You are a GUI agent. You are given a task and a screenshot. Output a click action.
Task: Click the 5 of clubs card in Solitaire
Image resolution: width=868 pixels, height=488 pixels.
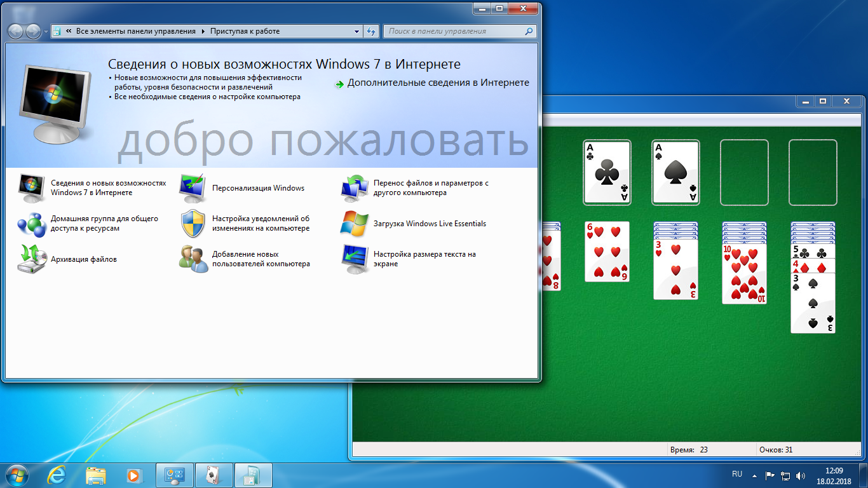(x=813, y=251)
